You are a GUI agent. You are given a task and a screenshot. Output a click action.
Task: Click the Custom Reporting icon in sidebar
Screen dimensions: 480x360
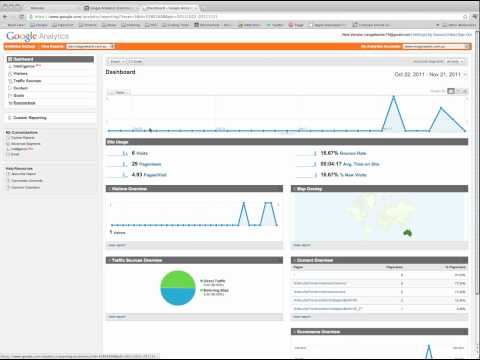[10, 118]
